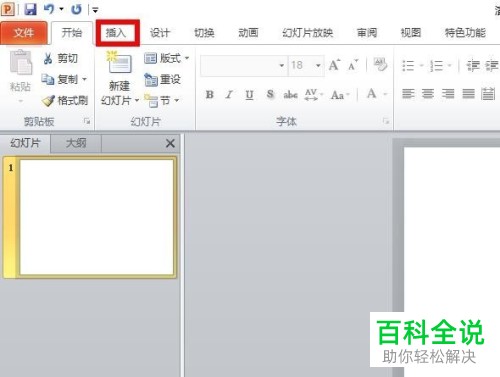Select the 切换 (Transitions) tab

[x=204, y=33]
